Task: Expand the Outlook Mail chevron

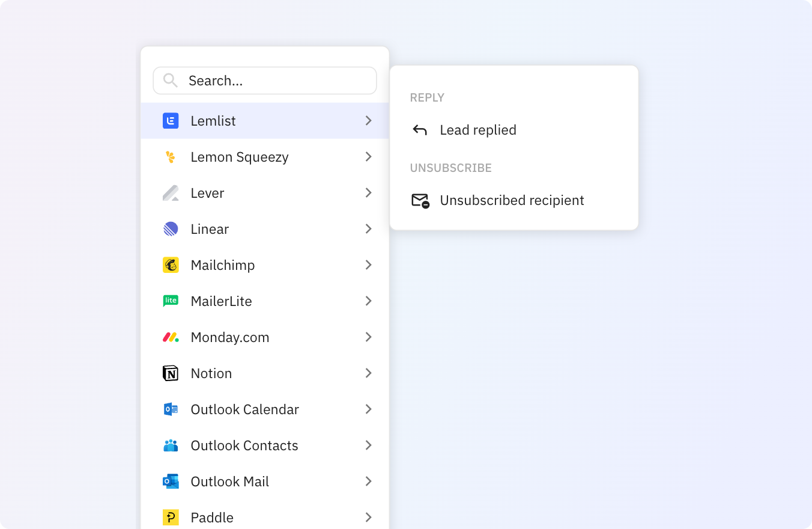Action: tap(369, 482)
